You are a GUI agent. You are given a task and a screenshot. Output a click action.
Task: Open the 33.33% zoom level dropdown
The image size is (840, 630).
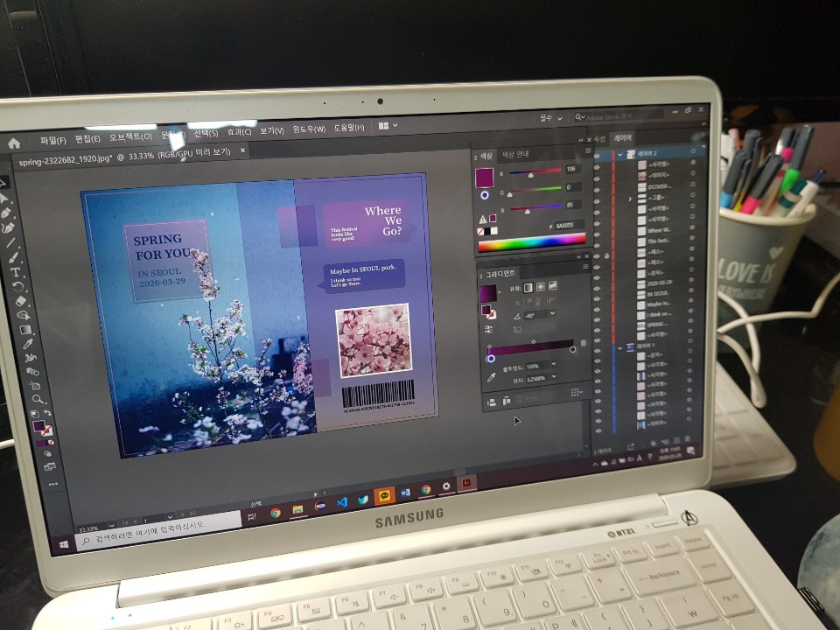tap(112, 526)
